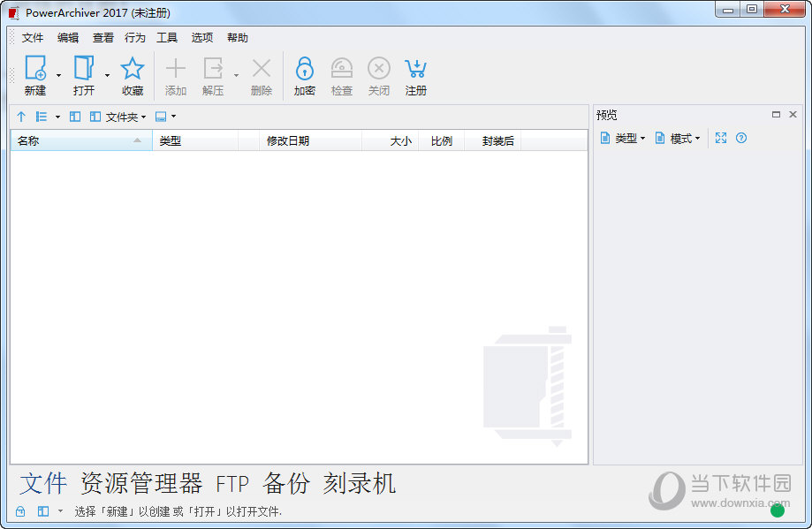The height and width of the screenshot is (529, 812).
Task: Click the 注册 (Register) cart icon
Action: [415, 68]
